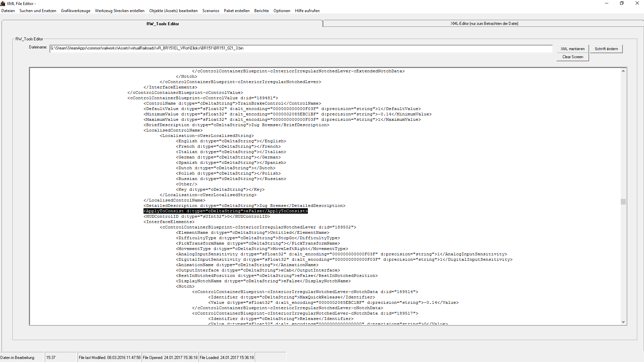Click the Clear Screen button
Viewport: 644px width, 362px height.
pos(573,57)
